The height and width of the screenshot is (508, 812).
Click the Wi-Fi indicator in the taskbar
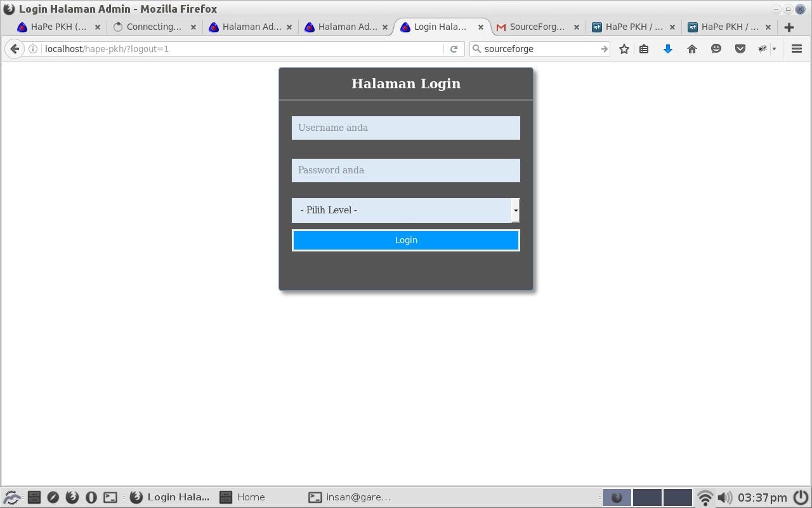[705, 497]
